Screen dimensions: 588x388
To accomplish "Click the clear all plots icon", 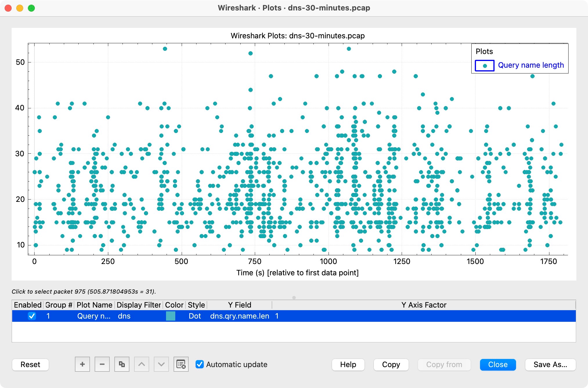I will tap(181, 364).
